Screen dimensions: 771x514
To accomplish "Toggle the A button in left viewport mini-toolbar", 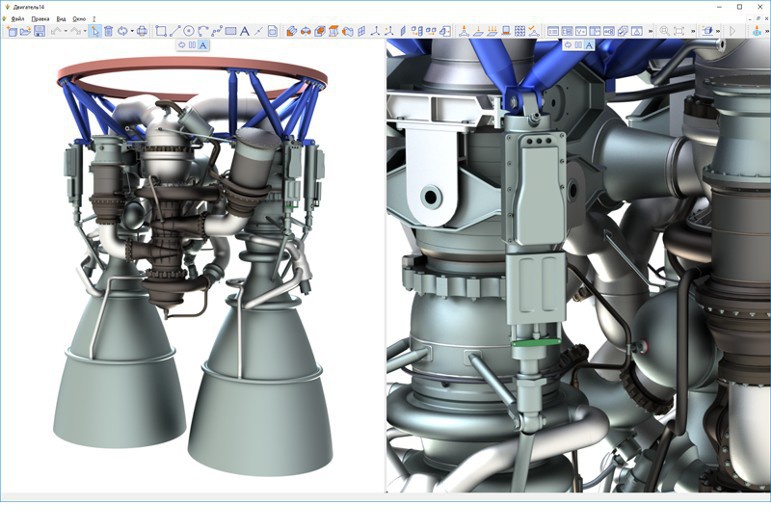I will pyautogui.click(x=203, y=45).
